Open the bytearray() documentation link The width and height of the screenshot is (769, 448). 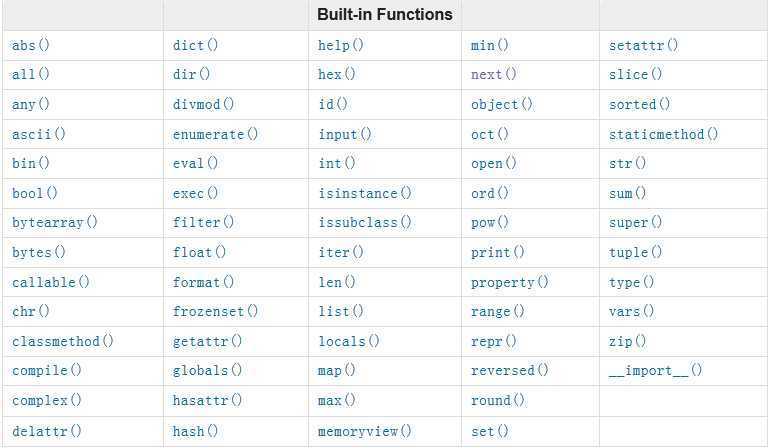click(55, 223)
